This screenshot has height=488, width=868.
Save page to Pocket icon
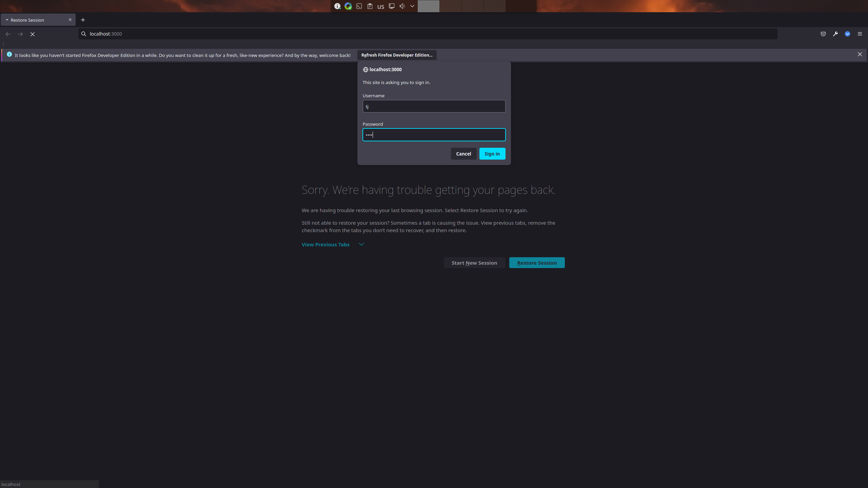point(823,34)
